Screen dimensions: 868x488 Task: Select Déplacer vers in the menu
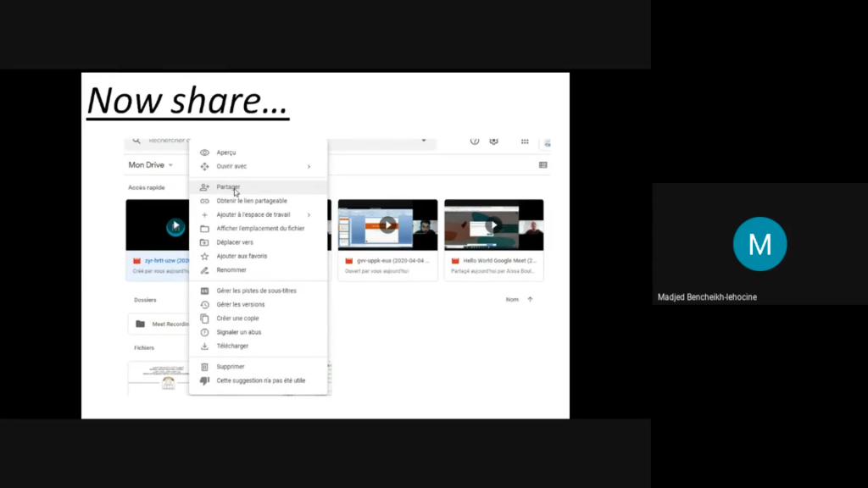(234, 242)
